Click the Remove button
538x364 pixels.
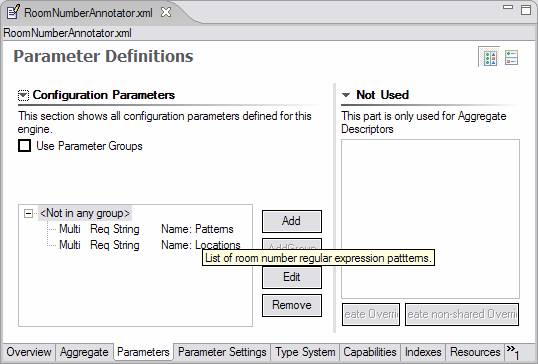click(x=292, y=305)
